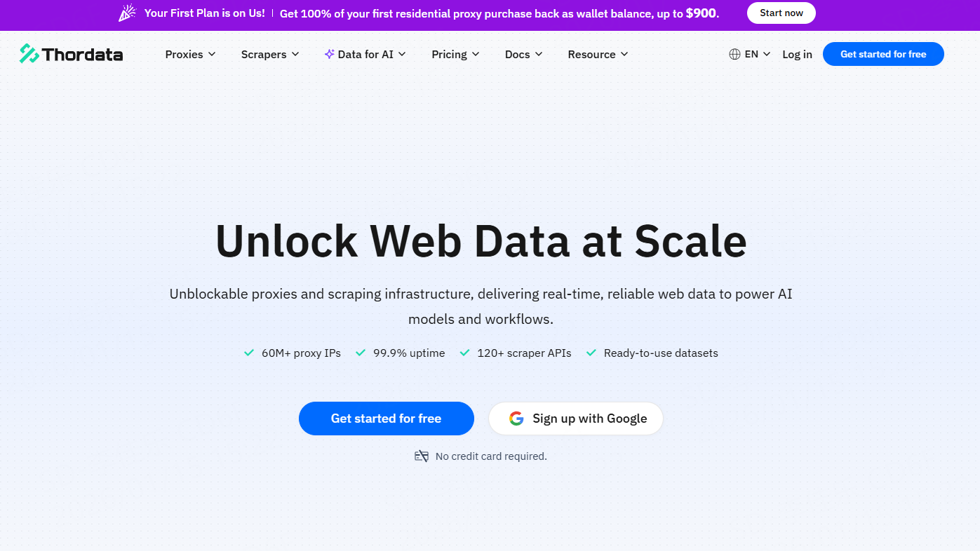Open the Docs menu
Screen dimensions: 980x551
point(523,54)
